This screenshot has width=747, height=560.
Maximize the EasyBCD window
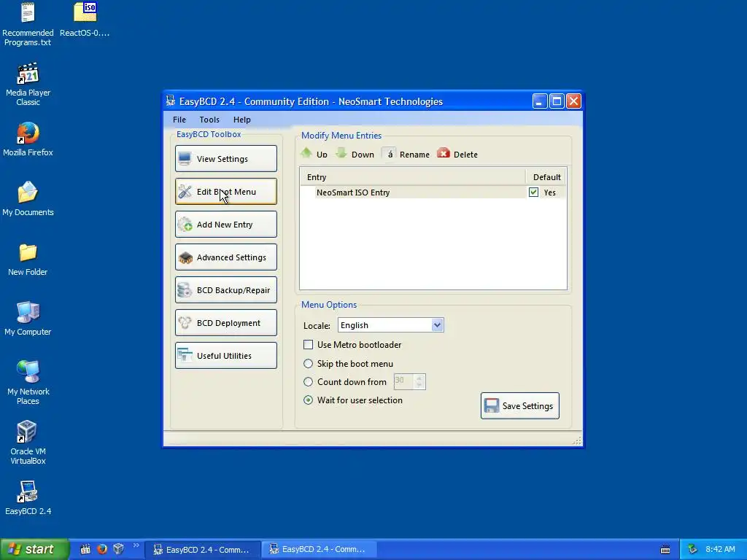pos(557,101)
